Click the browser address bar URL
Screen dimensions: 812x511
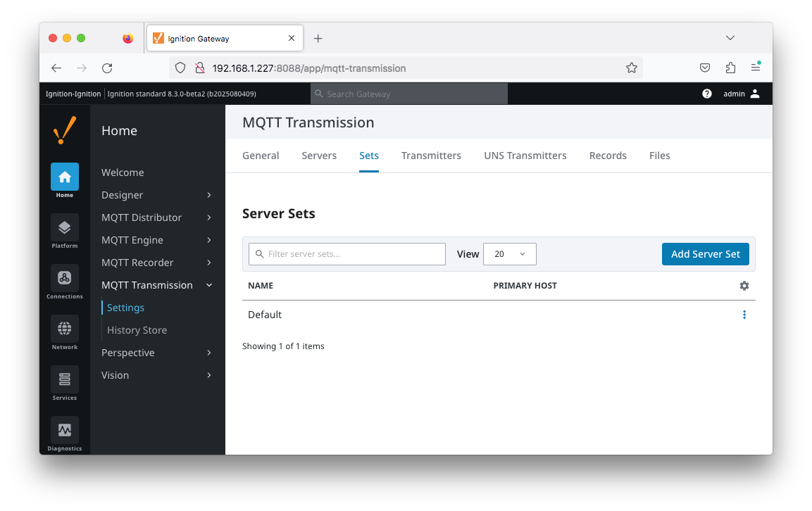[x=309, y=68]
